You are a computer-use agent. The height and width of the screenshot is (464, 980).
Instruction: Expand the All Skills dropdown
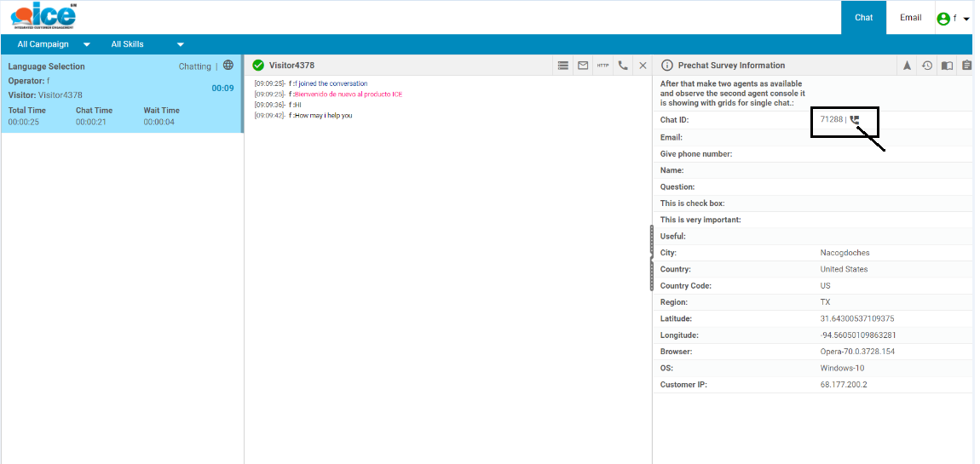click(147, 44)
